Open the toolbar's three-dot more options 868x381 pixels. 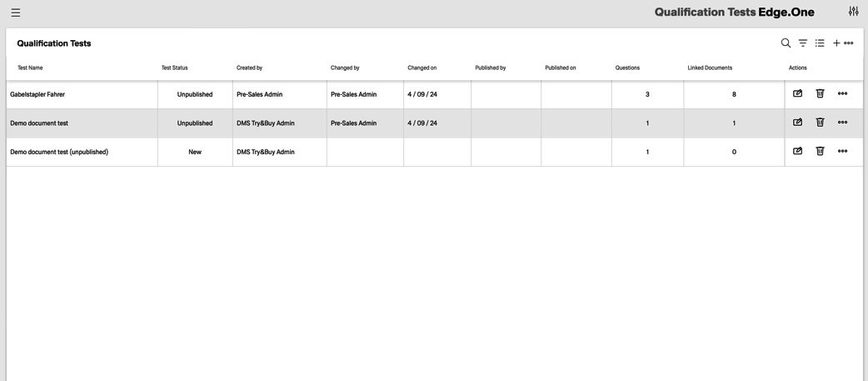[849, 43]
